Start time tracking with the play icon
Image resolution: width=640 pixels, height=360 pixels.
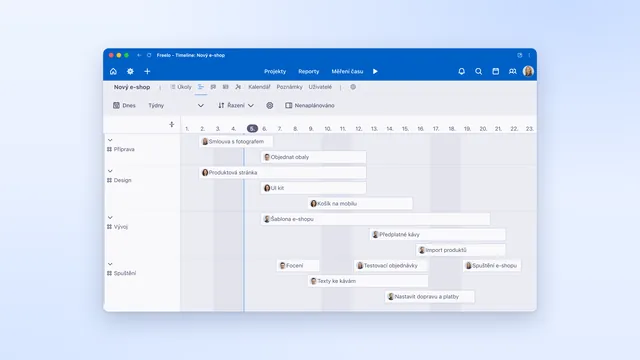click(375, 71)
